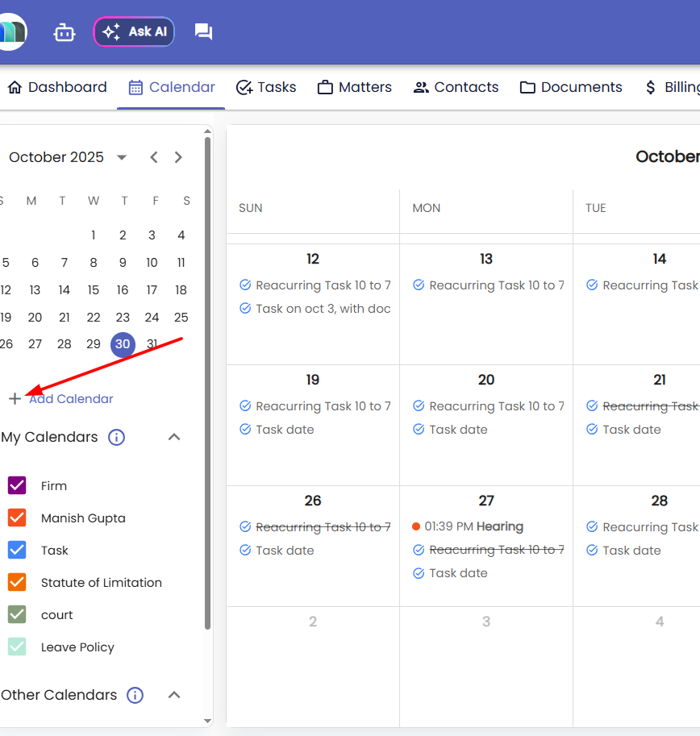Collapse the My Calendars section
This screenshot has height=736, width=700.
174,437
